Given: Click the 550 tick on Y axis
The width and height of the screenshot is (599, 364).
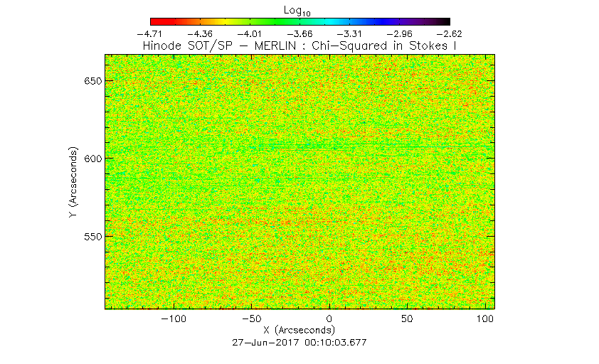Looking at the screenshot, I should point(91,235).
